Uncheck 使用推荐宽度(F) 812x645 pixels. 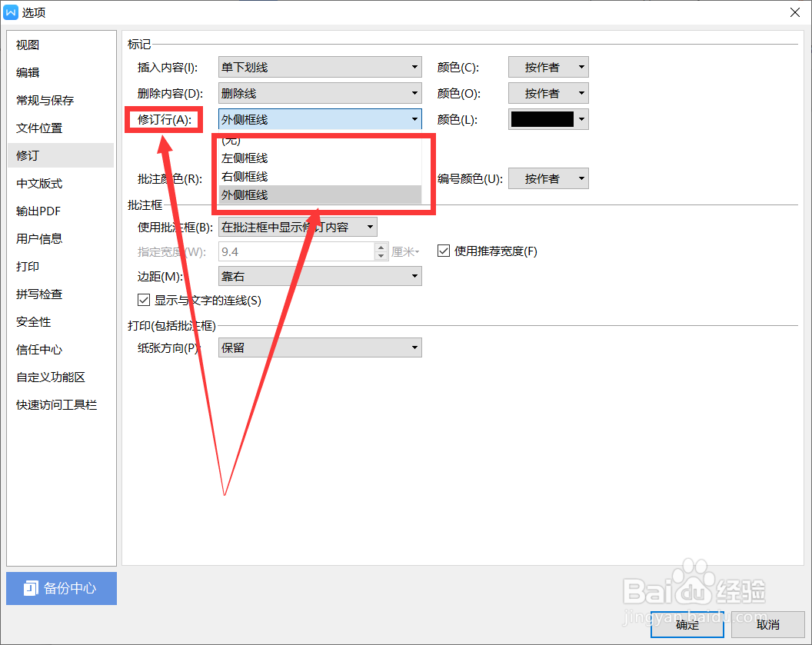444,251
